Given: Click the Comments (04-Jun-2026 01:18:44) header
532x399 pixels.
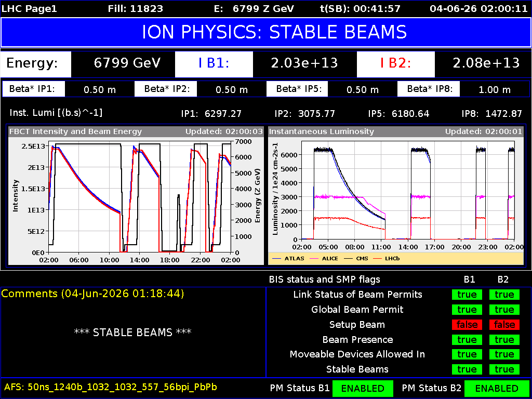Looking at the screenshot, I should tap(92, 294).
